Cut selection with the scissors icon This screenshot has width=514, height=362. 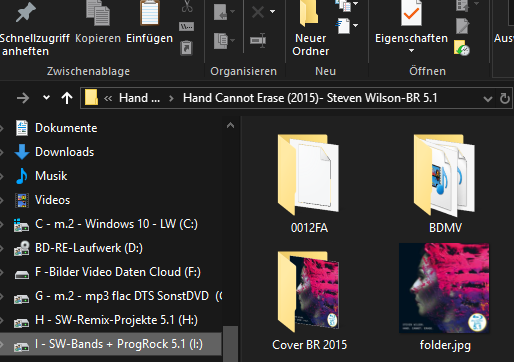pos(187,7)
